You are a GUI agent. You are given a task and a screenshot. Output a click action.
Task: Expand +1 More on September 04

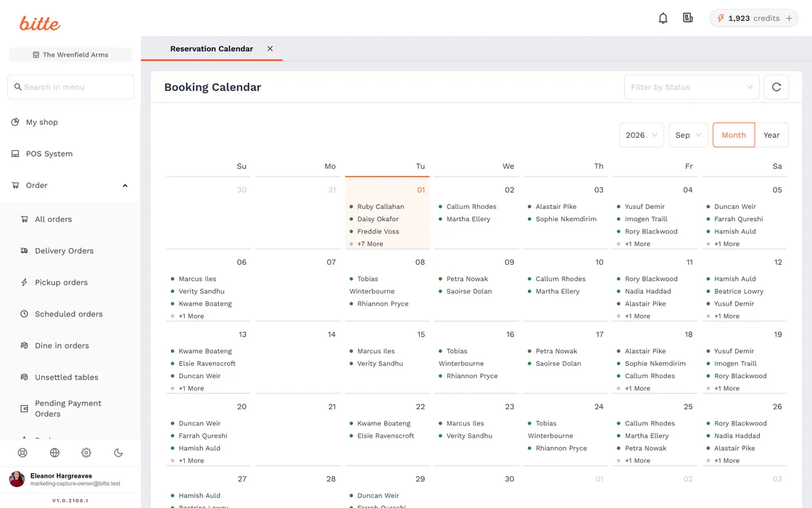[x=637, y=244]
